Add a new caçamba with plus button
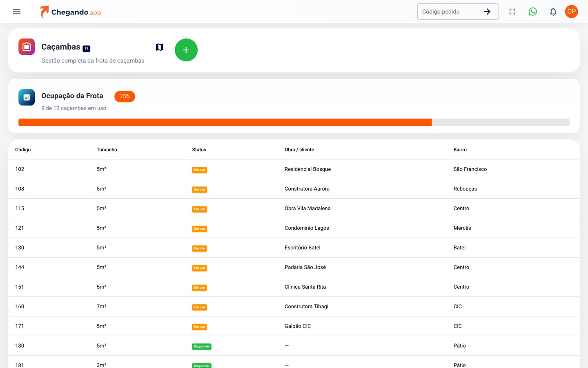This screenshot has height=368, width=588. tap(186, 50)
